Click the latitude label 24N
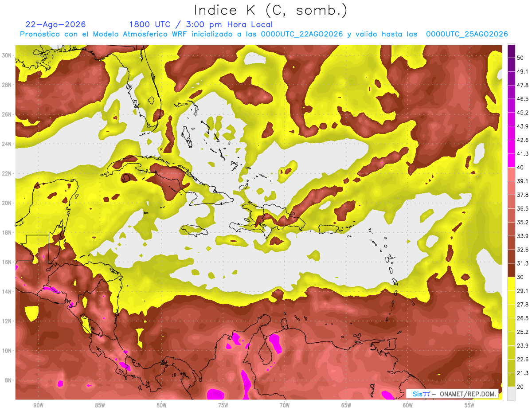Image resolution: width=532 pixels, height=411 pixels. point(7,144)
